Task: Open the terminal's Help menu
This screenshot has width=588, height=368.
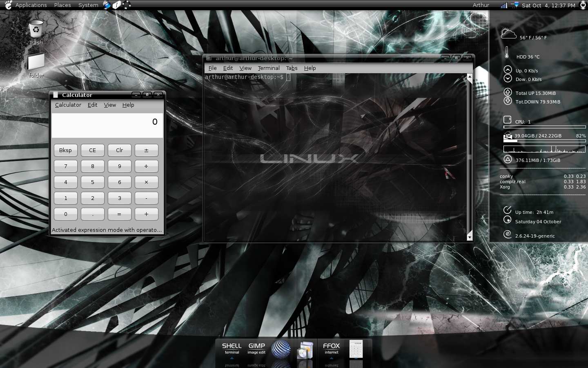Action: click(310, 68)
